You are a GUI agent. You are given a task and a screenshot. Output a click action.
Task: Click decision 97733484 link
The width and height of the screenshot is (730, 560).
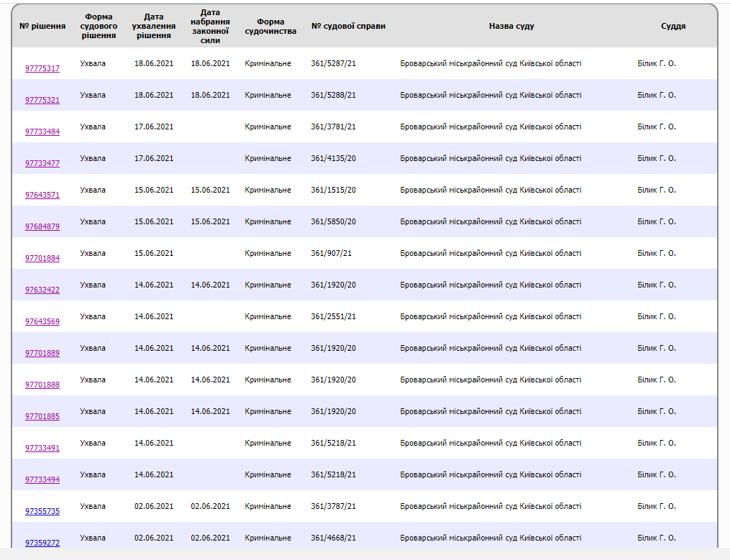pyautogui.click(x=42, y=132)
